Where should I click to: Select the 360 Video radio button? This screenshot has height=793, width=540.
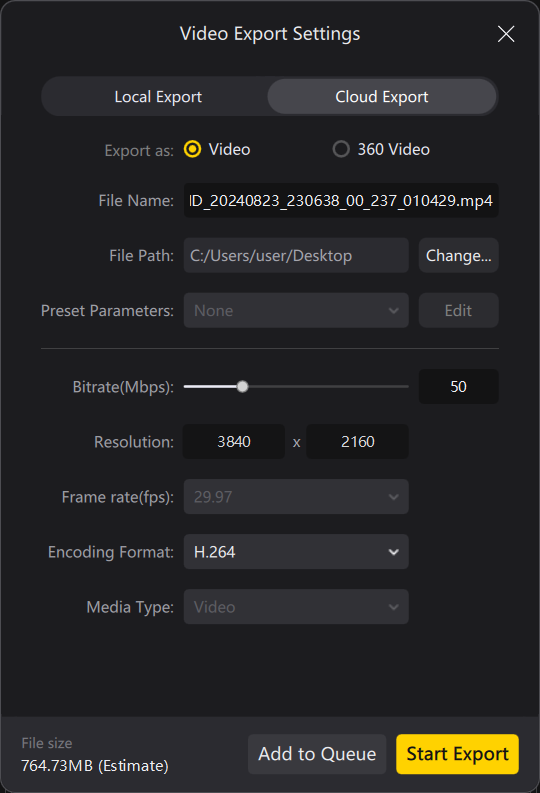[341, 149]
